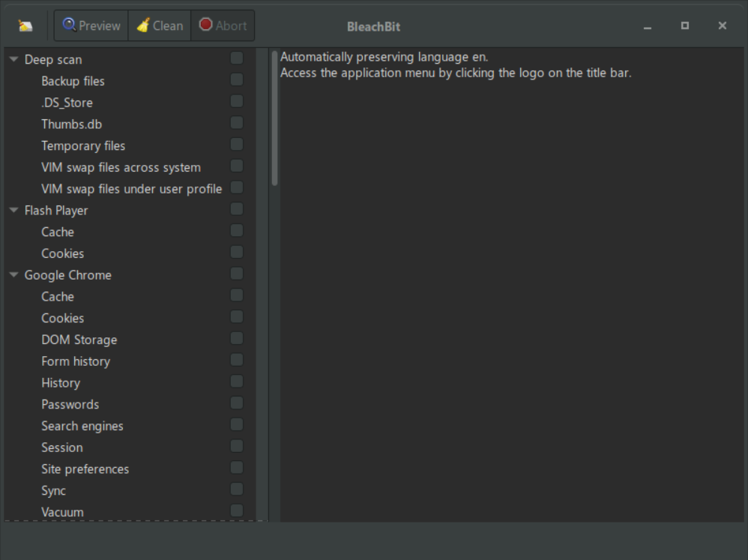Select the Flash Player row label

[x=56, y=211]
